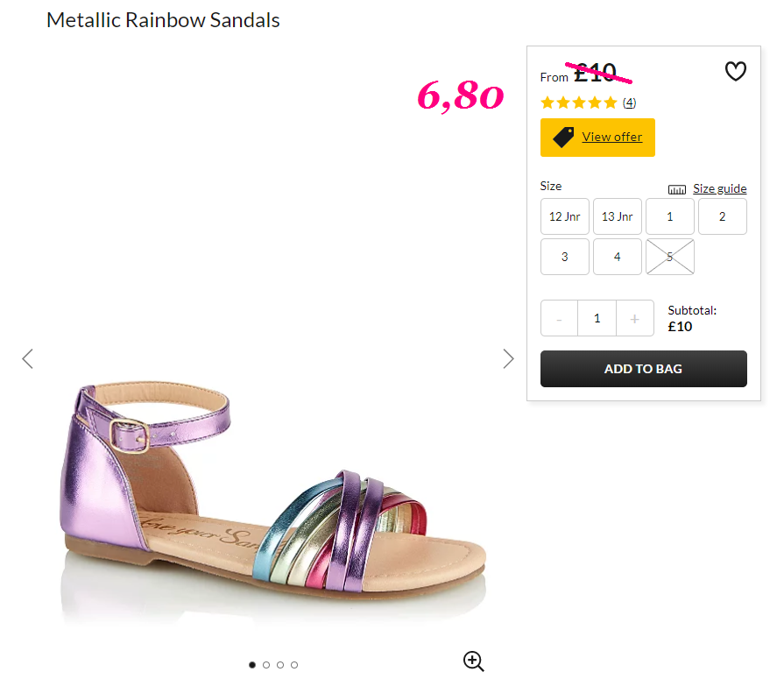Click the crossed-out size 5 box
Image resolution: width=784 pixels, height=686 pixels.
coord(670,257)
